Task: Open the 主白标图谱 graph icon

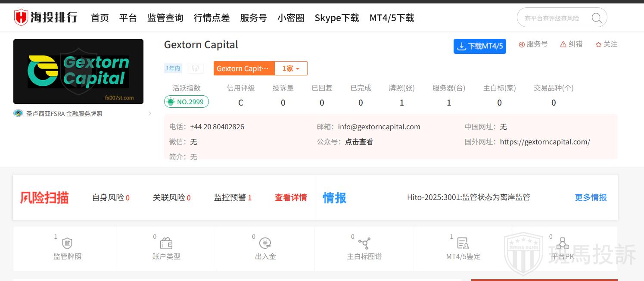Action: 364,243
